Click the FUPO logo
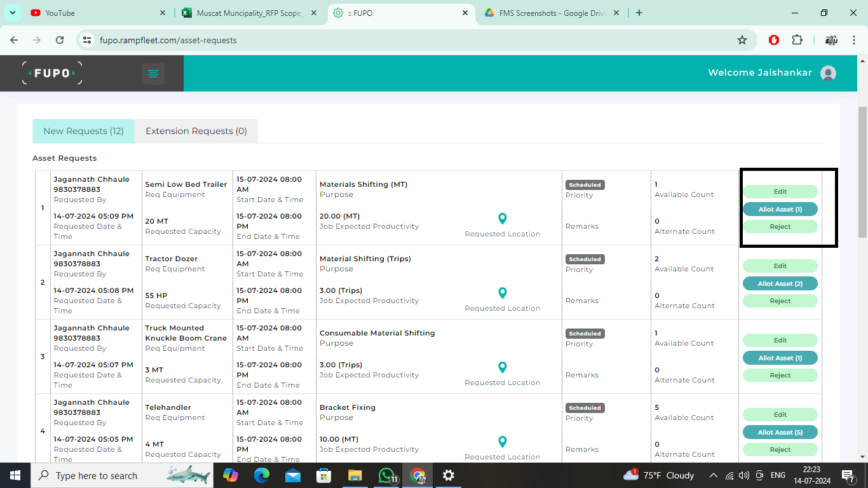 point(52,73)
